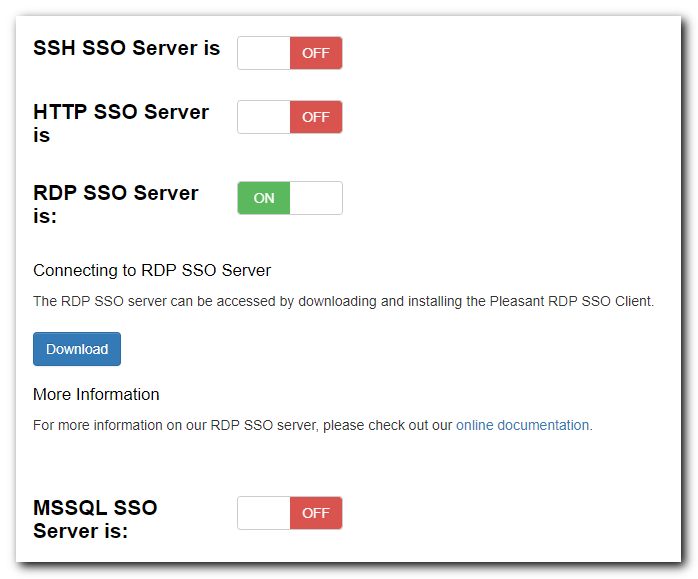Switch on the MSSQL SSO Server toggle

[x=290, y=513]
